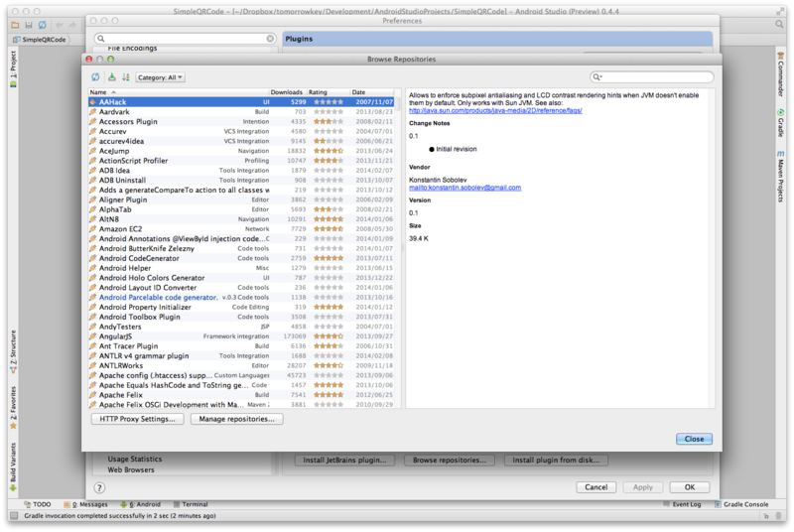The image size is (794, 532).
Task: Open the Build Variants side tab
Action: pyautogui.click(x=13, y=467)
